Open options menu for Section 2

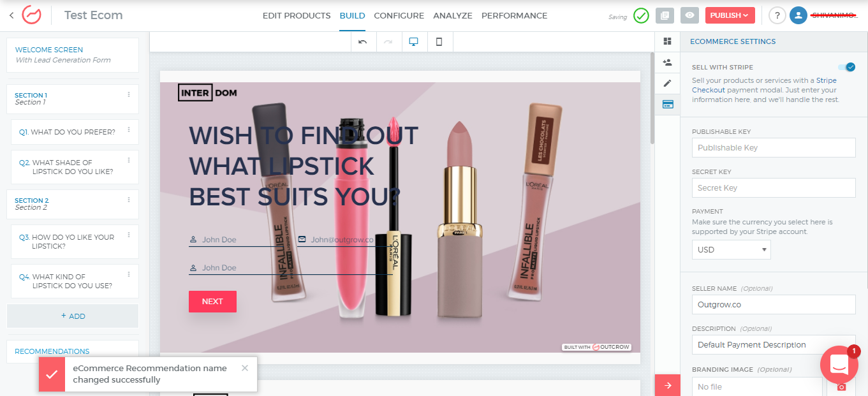(128, 199)
